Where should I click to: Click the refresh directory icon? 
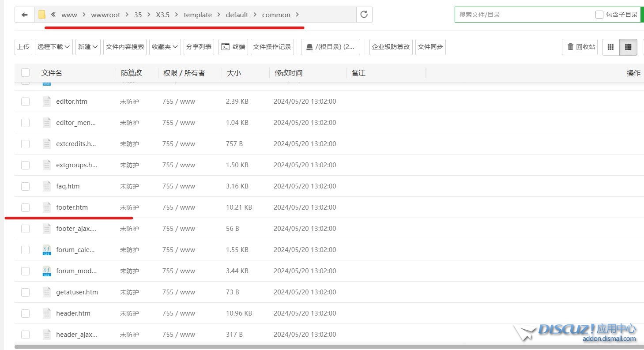coord(364,15)
